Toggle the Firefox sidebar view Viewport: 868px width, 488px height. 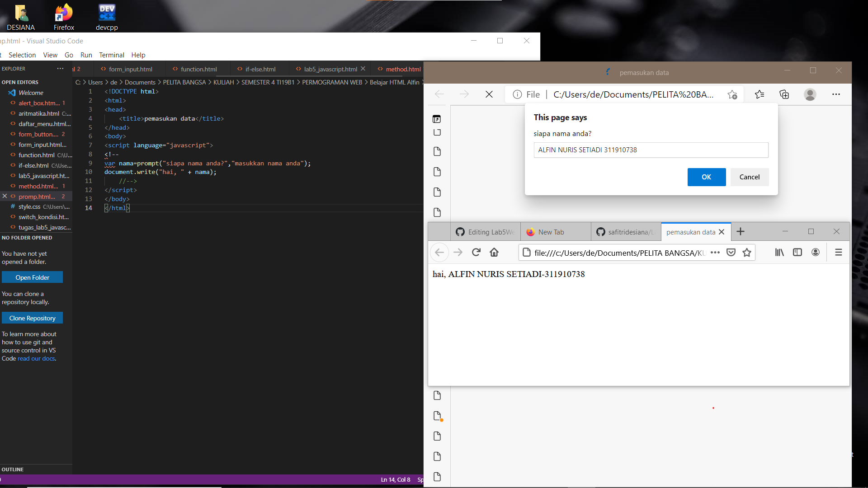pos(797,252)
